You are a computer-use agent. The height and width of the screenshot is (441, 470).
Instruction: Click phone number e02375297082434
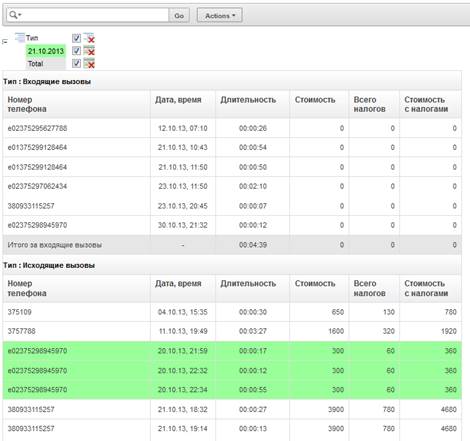coord(37,186)
